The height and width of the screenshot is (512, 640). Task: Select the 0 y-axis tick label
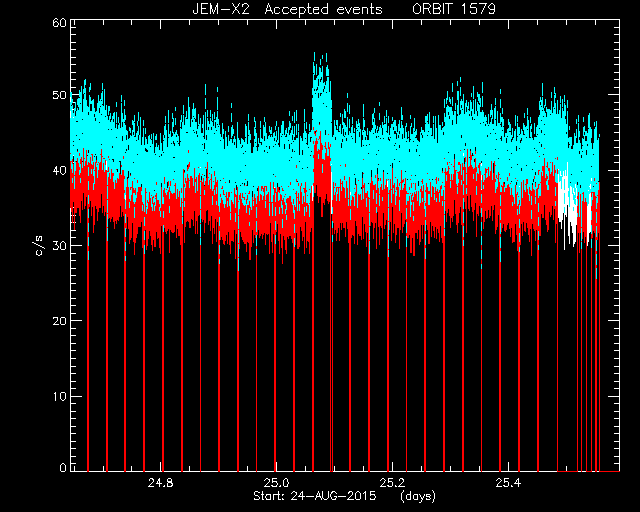(x=63, y=467)
